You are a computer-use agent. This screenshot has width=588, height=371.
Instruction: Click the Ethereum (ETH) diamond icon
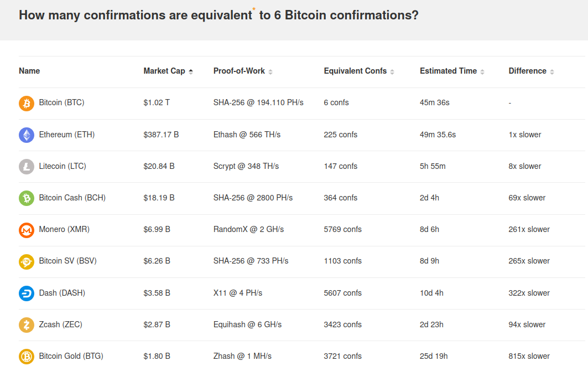click(27, 135)
